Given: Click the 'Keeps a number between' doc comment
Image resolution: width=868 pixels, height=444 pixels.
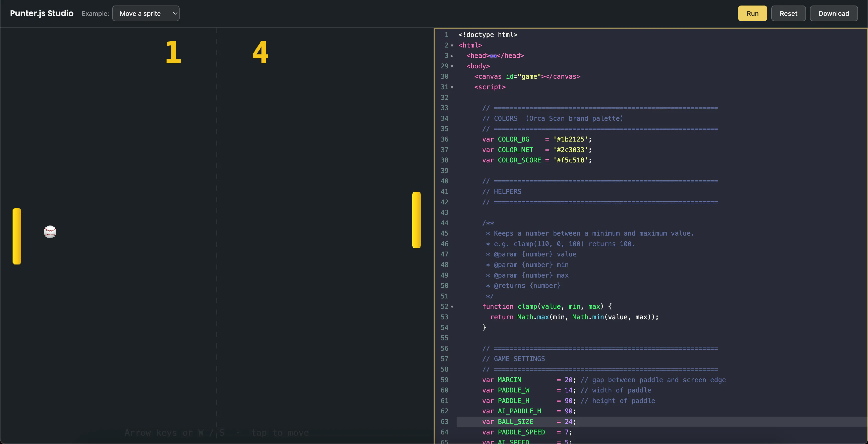Looking at the screenshot, I should click(590, 234).
